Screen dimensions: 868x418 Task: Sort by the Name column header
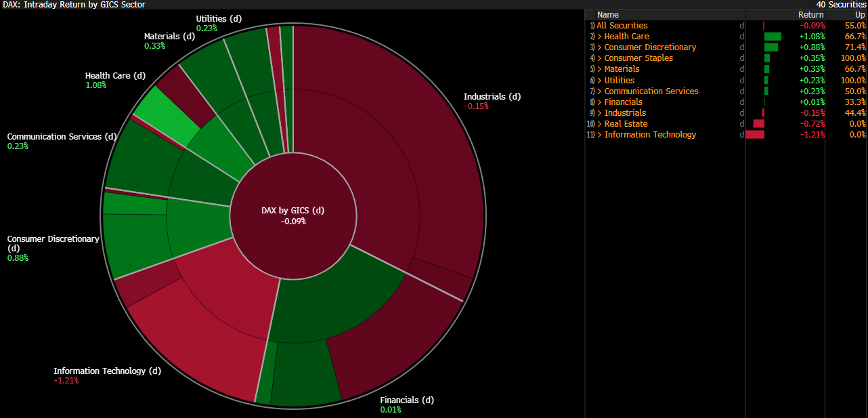[608, 15]
